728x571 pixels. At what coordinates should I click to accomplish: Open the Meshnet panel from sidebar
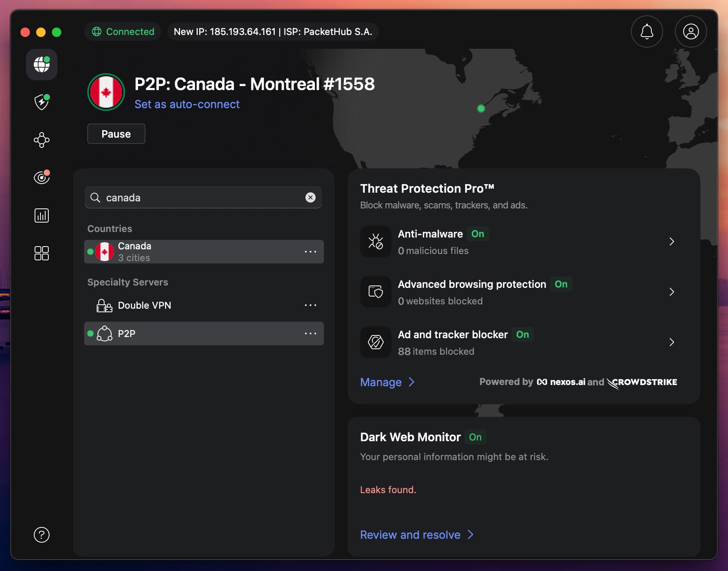41,140
